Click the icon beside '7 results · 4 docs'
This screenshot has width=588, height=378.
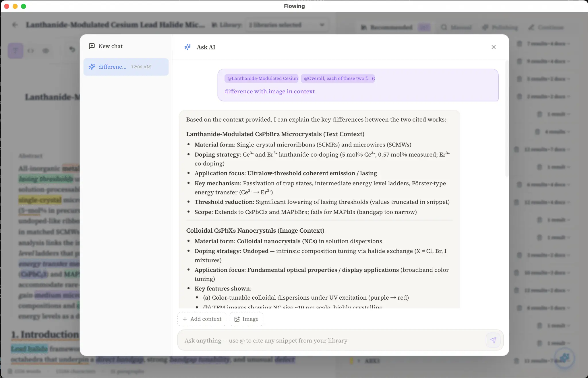pos(519,44)
